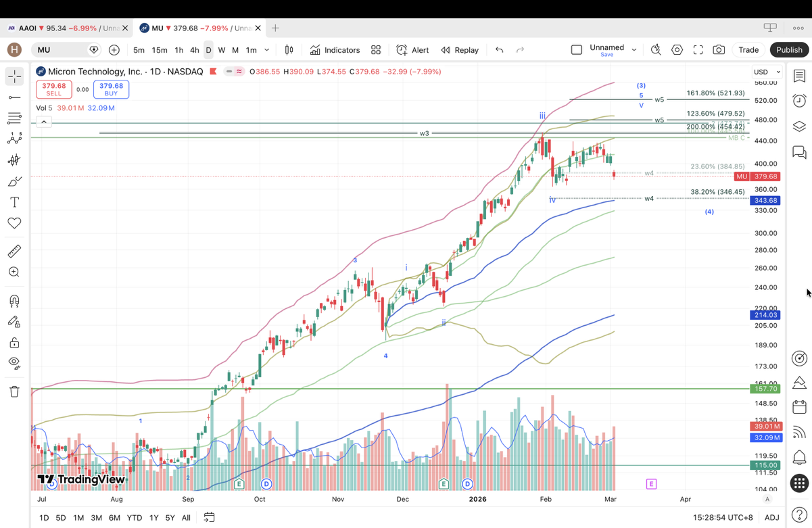Image resolution: width=812 pixels, height=528 pixels.
Task: Open the Indicators panel
Action: 335,50
